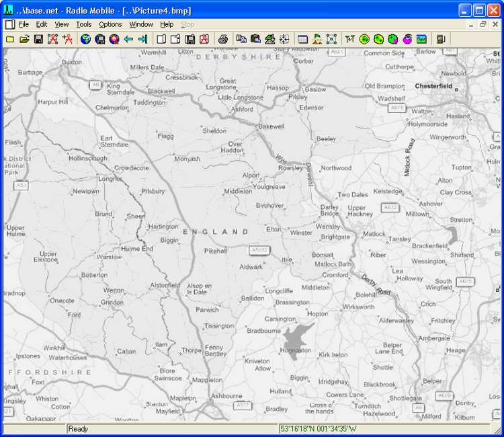Click Belper label on the map
This screenshot has width=504, height=437.
[x=432, y=381]
